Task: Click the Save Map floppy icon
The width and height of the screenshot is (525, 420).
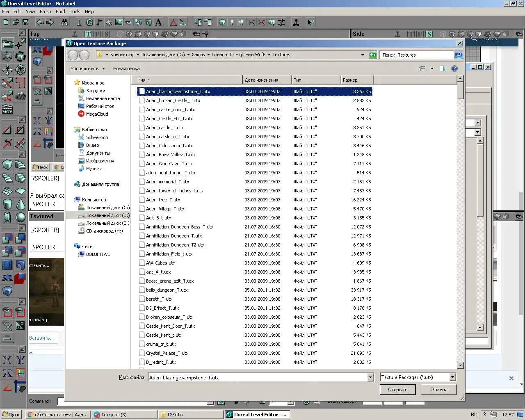Action: tap(25, 22)
